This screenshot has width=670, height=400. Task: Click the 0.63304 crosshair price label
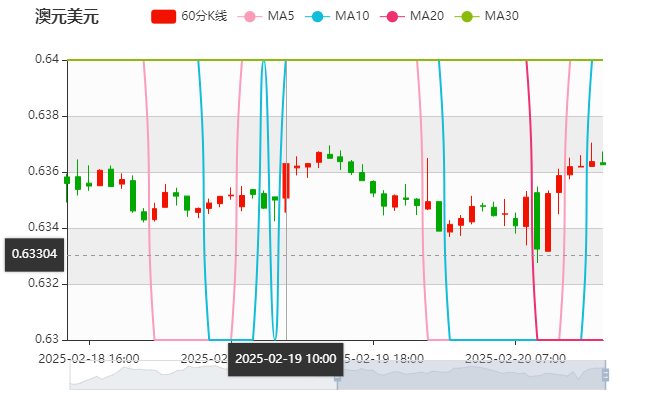click(x=34, y=254)
